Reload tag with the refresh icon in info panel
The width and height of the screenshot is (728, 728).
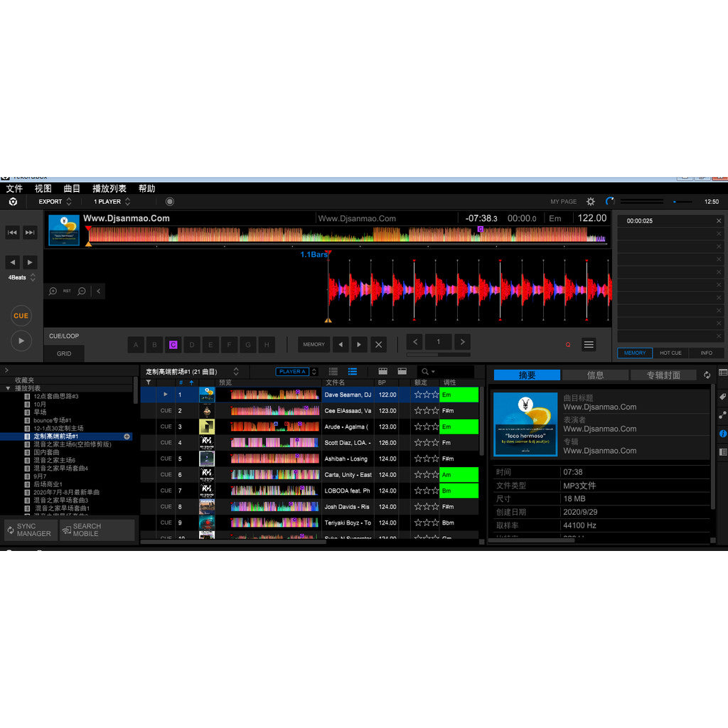[x=707, y=375]
